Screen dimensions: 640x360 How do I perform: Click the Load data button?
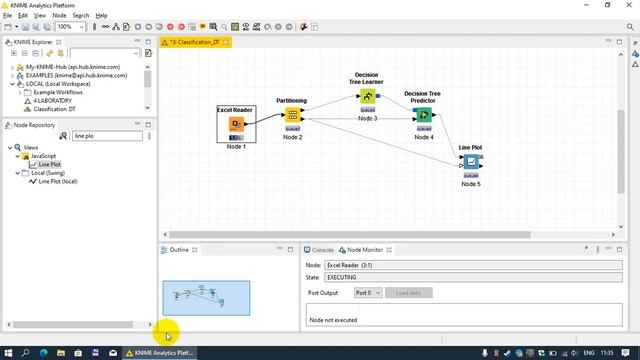(x=408, y=293)
